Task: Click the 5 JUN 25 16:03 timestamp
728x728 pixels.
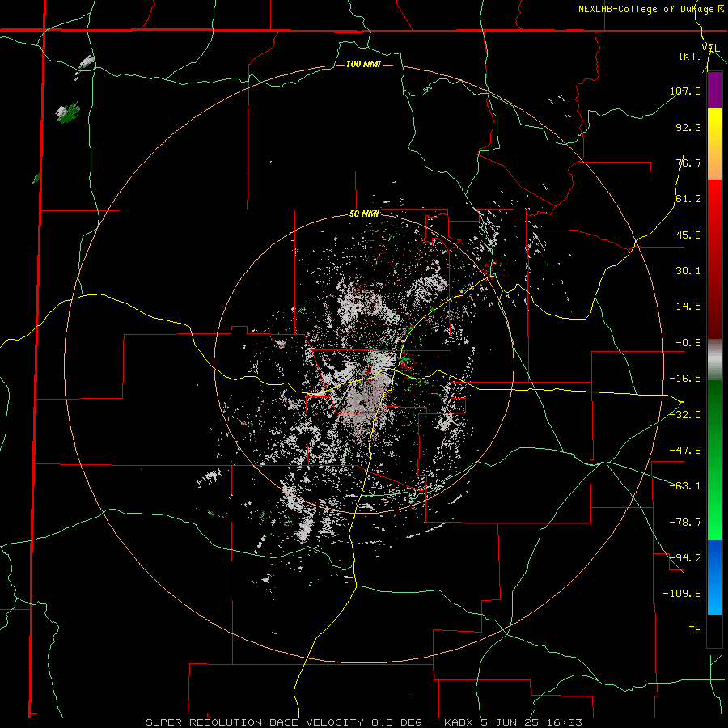Action: pyautogui.click(x=531, y=722)
